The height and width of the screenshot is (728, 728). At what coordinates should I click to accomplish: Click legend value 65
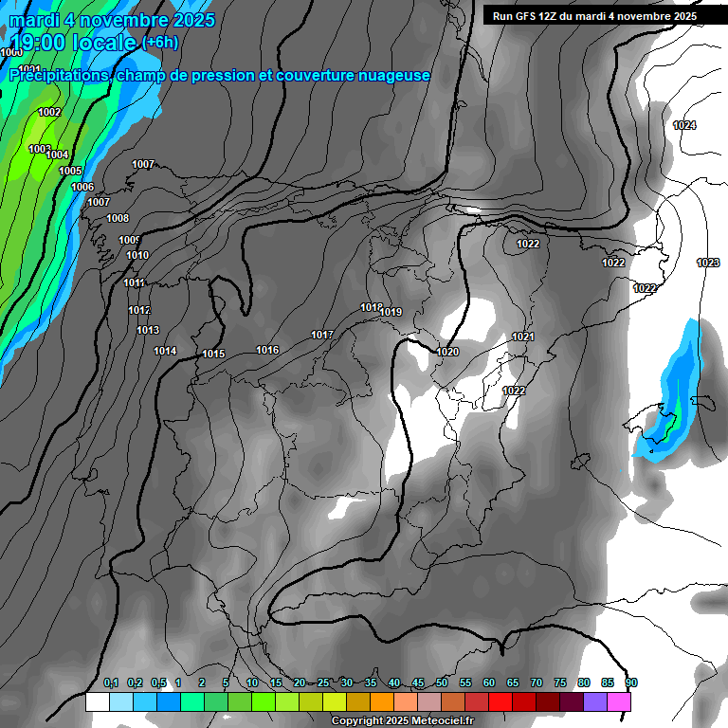(513, 682)
